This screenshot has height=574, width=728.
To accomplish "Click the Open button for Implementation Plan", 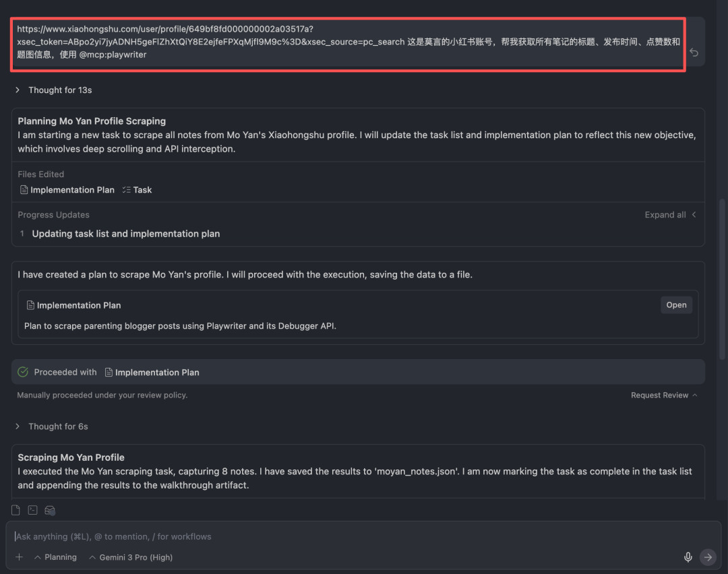I will pos(676,305).
